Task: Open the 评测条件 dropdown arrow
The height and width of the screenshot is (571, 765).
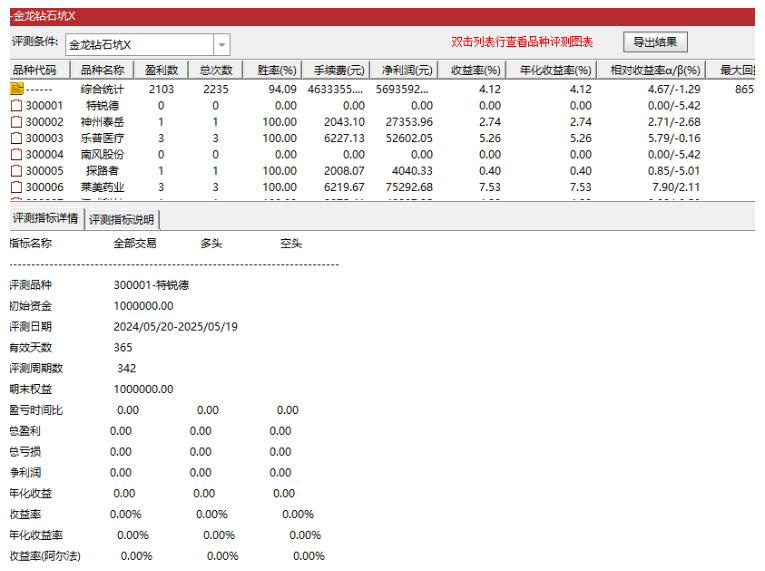Action: coord(222,45)
